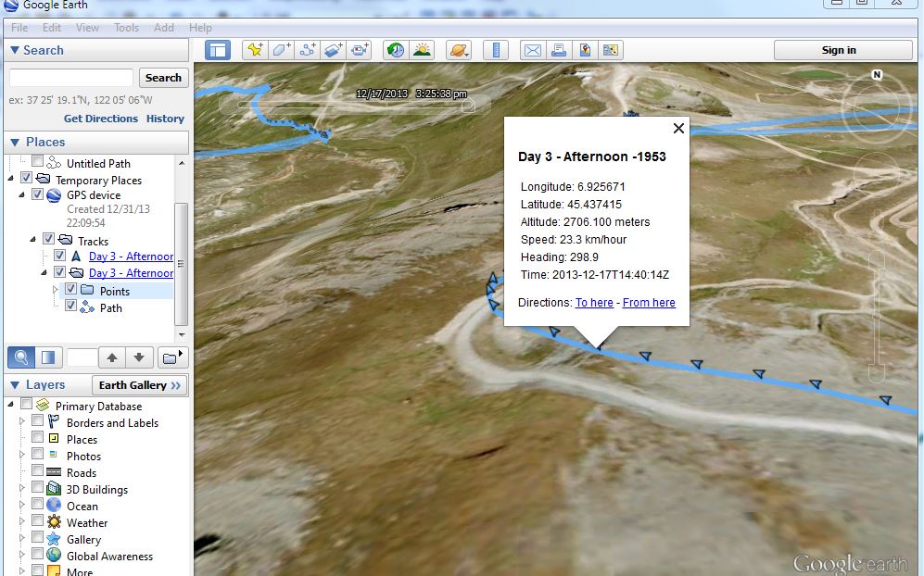This screenshot has height=576, width=924.
Task: Open the Add menu
Action: pyautogui.click(x=164, y=28)
